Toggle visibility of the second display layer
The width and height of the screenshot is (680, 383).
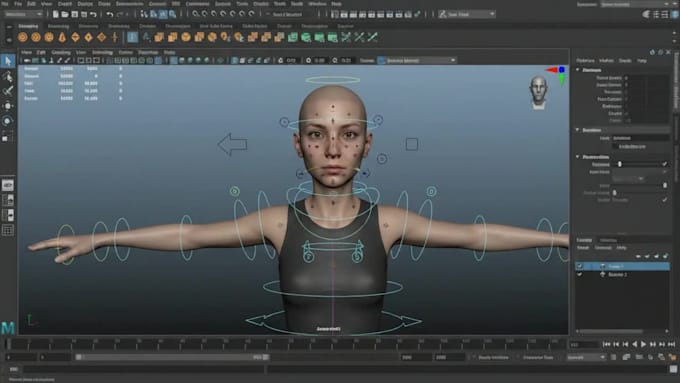click(x=580, y=275)
